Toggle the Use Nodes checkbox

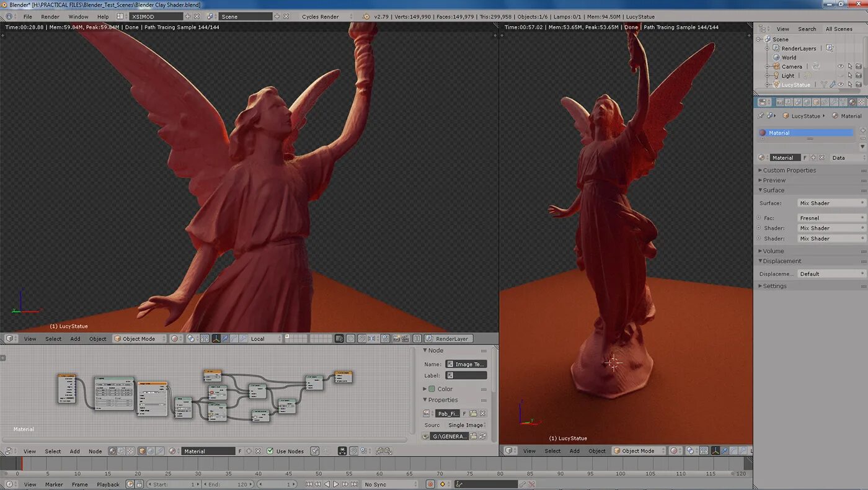click(270, 452)
